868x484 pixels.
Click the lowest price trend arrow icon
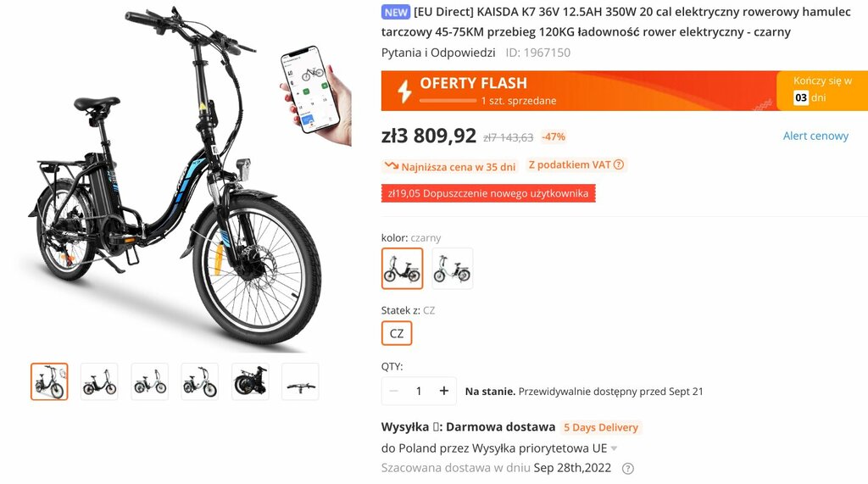392,166
